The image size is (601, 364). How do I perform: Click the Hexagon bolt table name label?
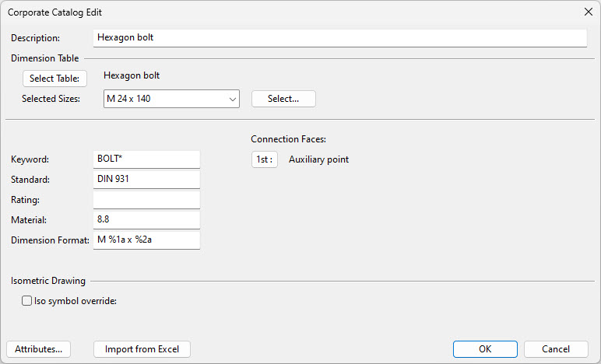[x=137, y=76]
